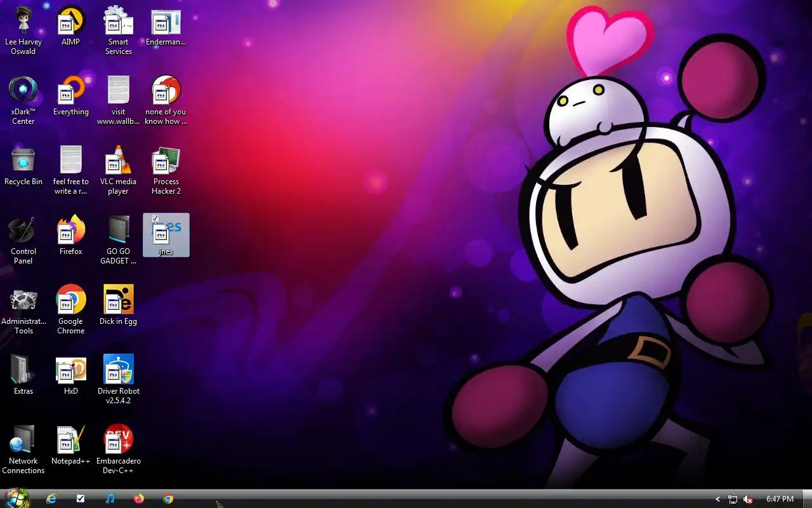Open Process Hacker 2 shortcut
Viewport: 812px width, 508px height.
click(166, 170)
